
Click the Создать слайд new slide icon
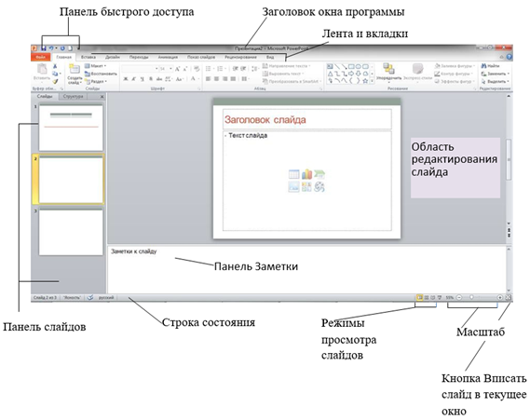coord(74,69)
